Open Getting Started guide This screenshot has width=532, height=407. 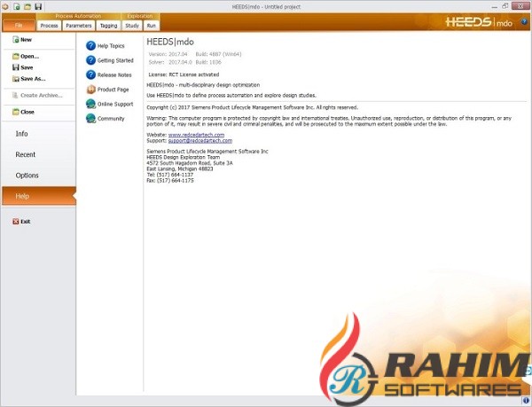[x=110, y=60]
